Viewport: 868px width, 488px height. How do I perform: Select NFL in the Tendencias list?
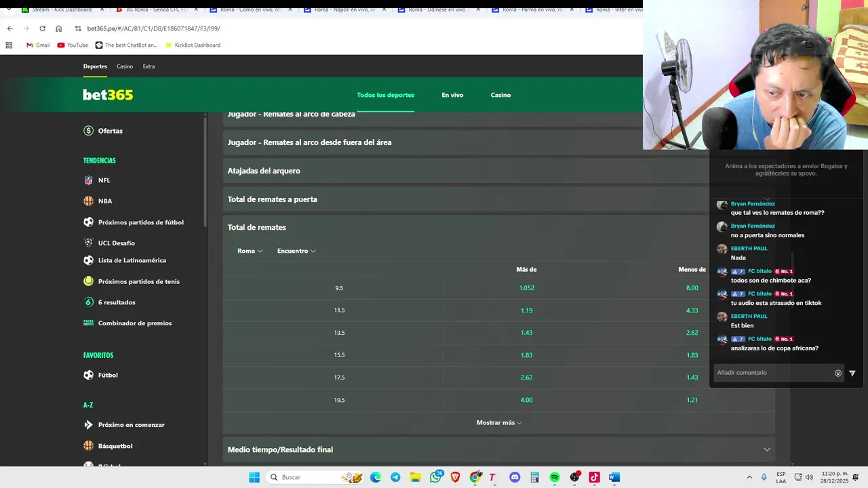click(96, 180)
